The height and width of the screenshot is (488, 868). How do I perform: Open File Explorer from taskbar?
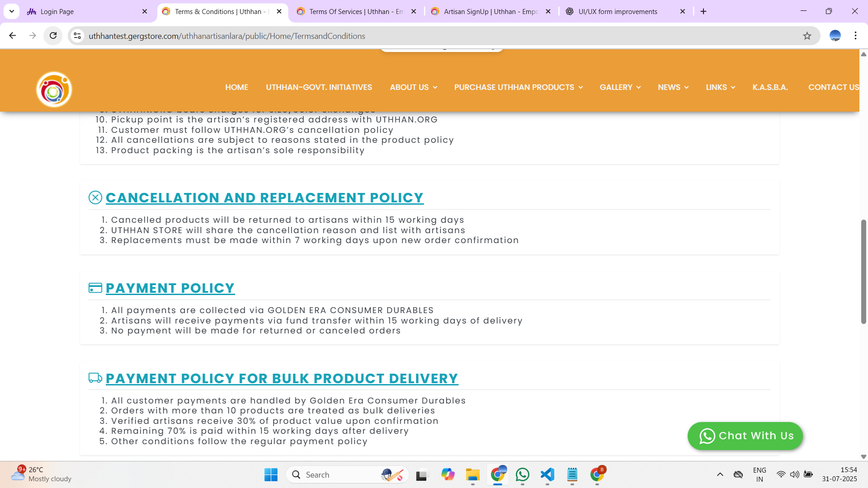tap(472, 474)
